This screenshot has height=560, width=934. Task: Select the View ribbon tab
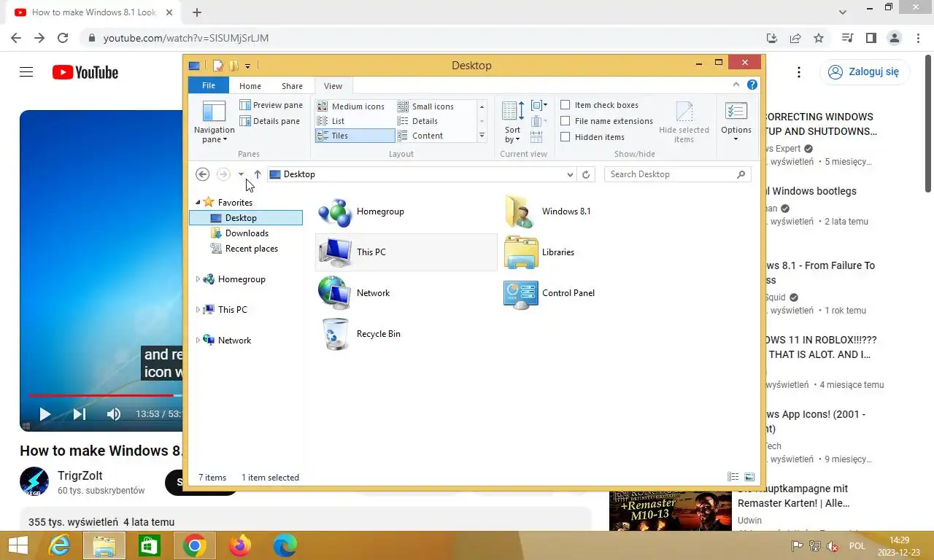click(333, 86)
